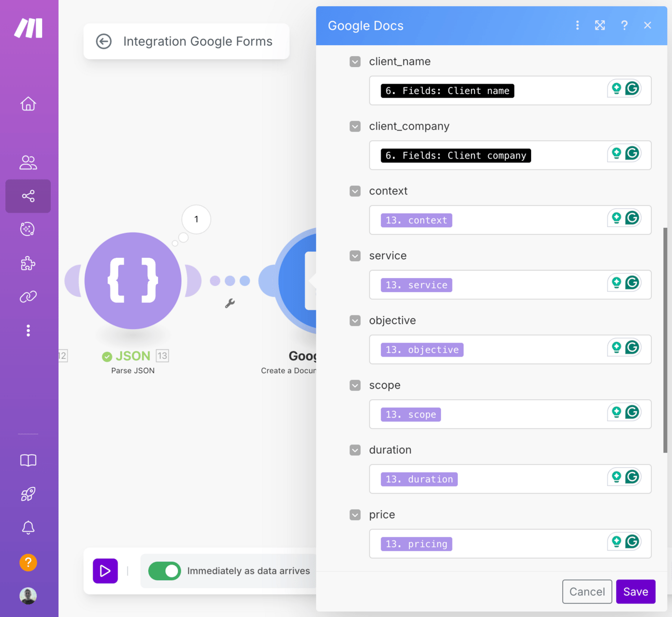Open the AI agents icon in sidebar
The height and width of the screenshot is (617, 672).
click(28, 229)
